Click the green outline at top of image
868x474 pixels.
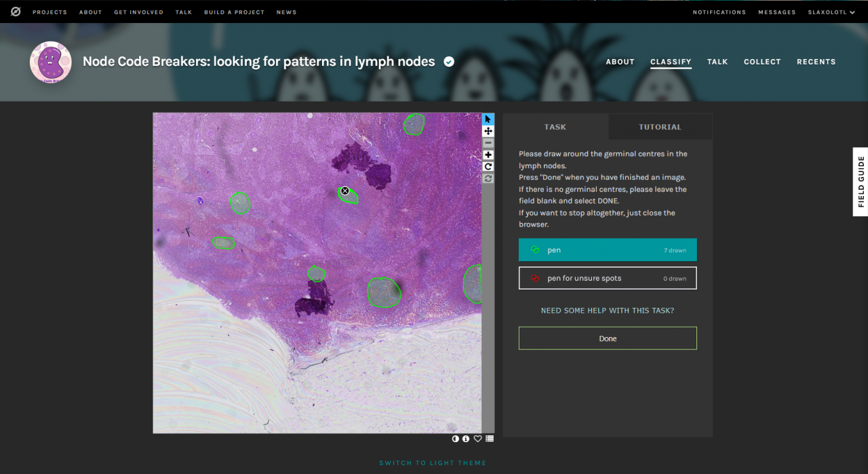click(414, 124)
